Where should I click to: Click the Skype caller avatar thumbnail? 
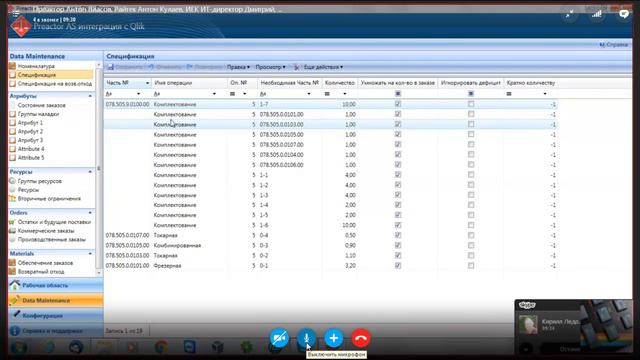tap(528, 325)
